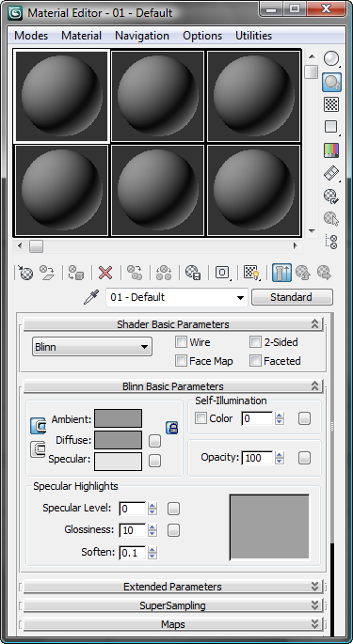Click the red X Reset Material icon
The height and width of the screenshot is (644, 353).
(x=105, y=273)
